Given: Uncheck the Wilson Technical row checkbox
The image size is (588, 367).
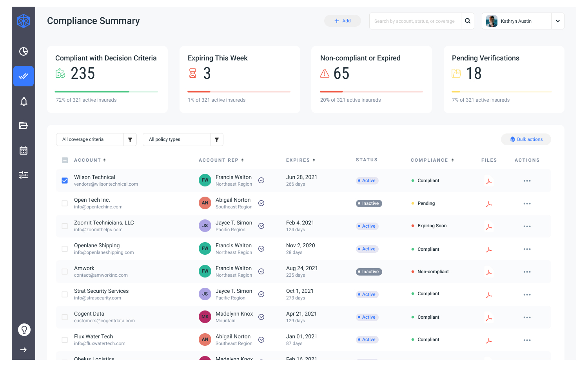Looking at the screenshot, I should (x=65, y=181).
